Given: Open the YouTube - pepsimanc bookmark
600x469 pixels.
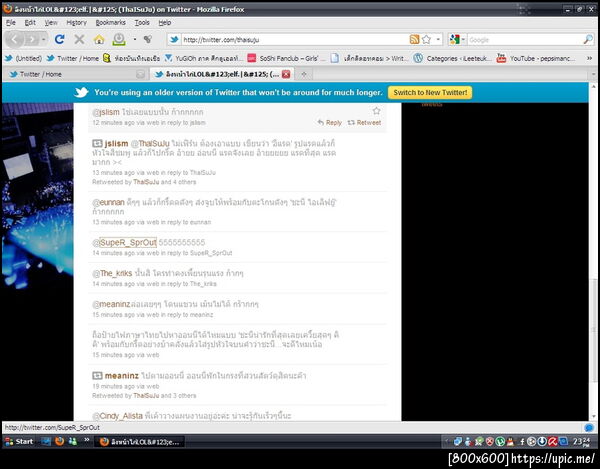Looking at the screenshot, I should point(536,58).
